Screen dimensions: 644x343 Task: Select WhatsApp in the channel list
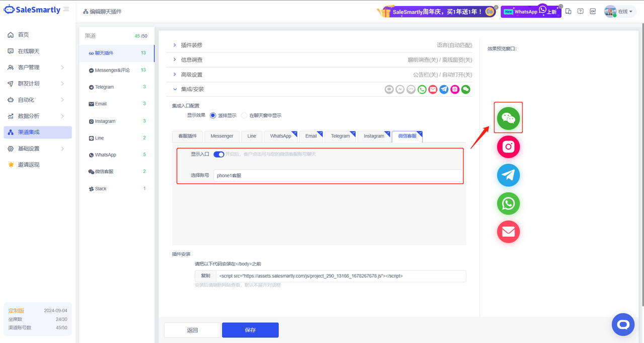point(117,155)
